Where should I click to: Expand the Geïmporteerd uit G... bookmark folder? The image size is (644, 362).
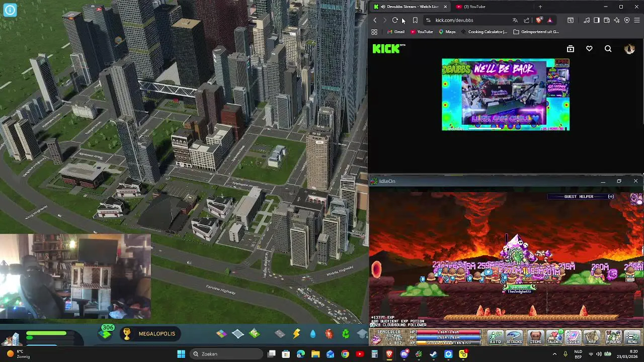pyautogui.click(x=536, y=32)
